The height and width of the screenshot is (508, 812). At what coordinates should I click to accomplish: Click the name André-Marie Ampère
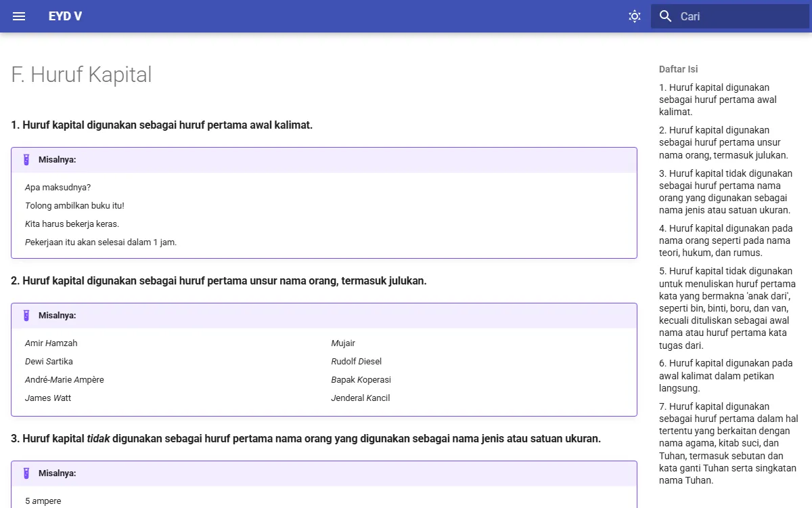[x=64, y=380]
